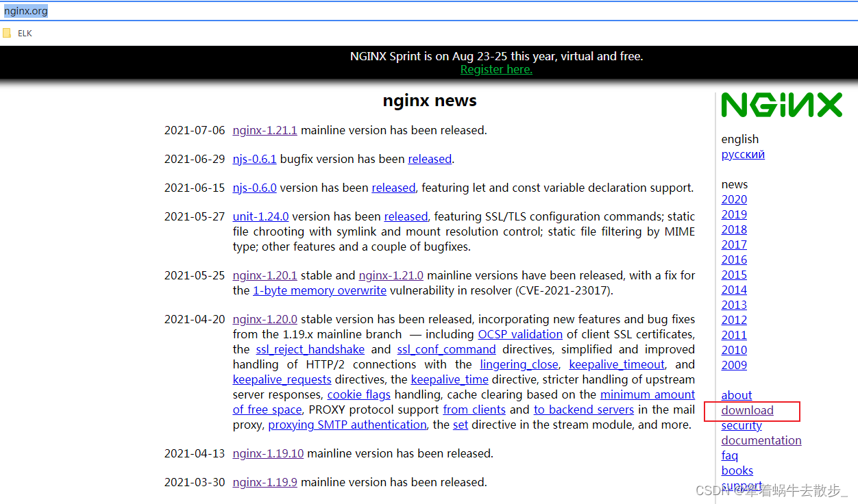This screenshot has height=504, width=858.
Task: Go to the faq page
Action: (x=730, y=455)
